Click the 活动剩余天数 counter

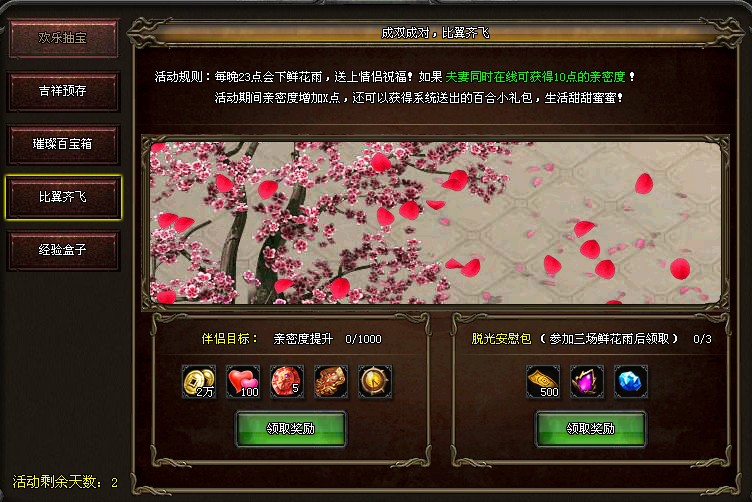(x=65, y=482)
